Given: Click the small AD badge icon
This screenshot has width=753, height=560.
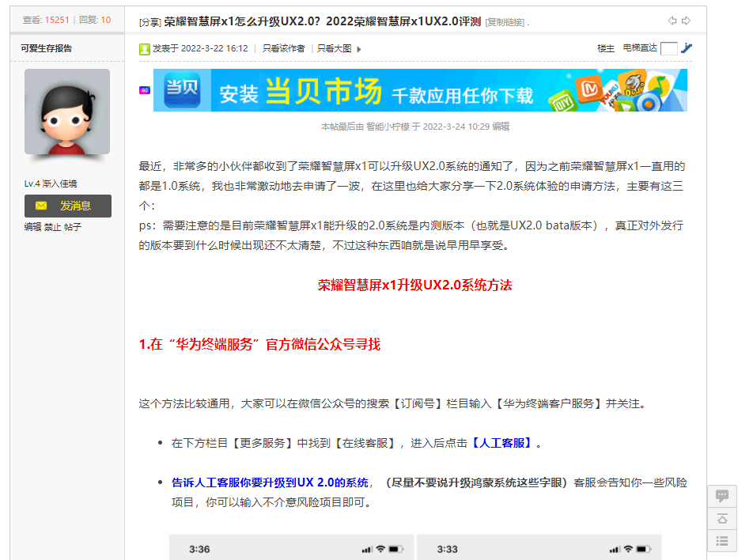Looking at the screenshot, I should coord(145,90).
